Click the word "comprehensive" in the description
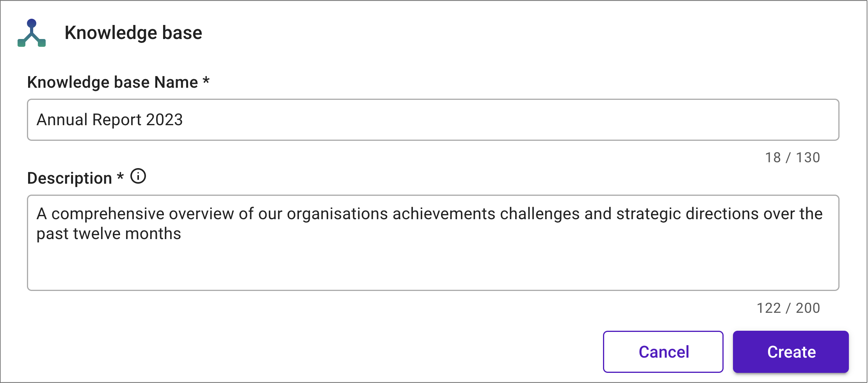This screenshot has width=868, height=383. [108, 214]
